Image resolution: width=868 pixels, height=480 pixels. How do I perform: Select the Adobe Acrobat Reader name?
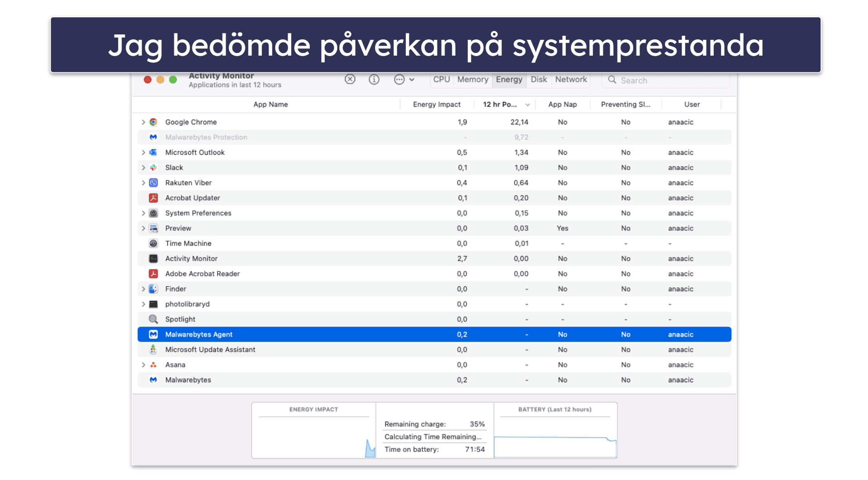(202, 274)
